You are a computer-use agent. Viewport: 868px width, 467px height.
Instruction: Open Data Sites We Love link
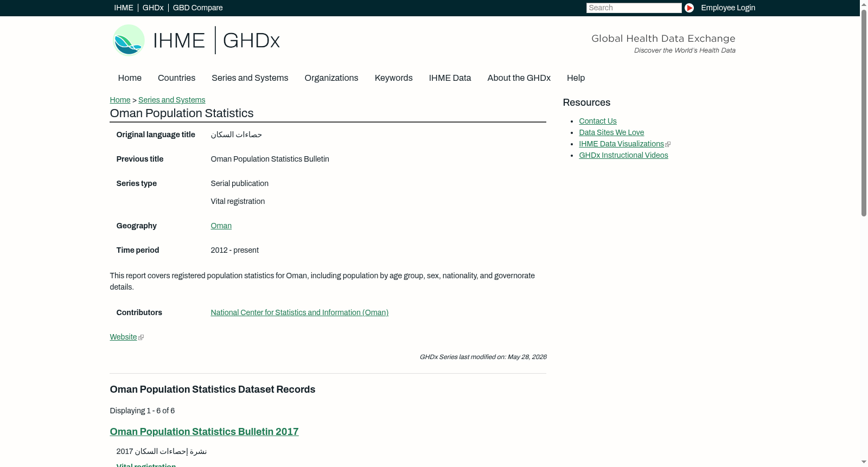pos(611,132)
